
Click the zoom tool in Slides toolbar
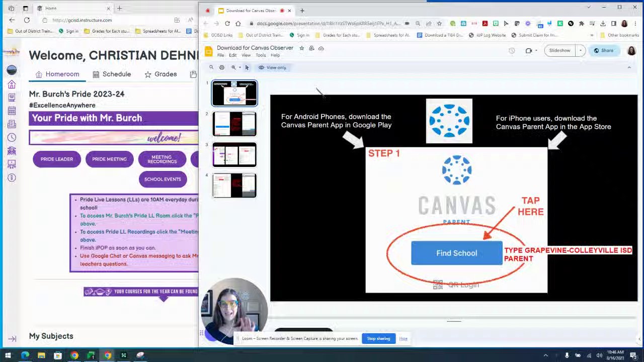(x=233, y=67)
